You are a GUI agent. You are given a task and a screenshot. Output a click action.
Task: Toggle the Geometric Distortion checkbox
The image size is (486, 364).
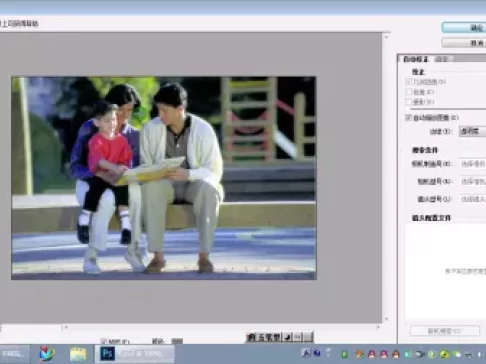409,82
